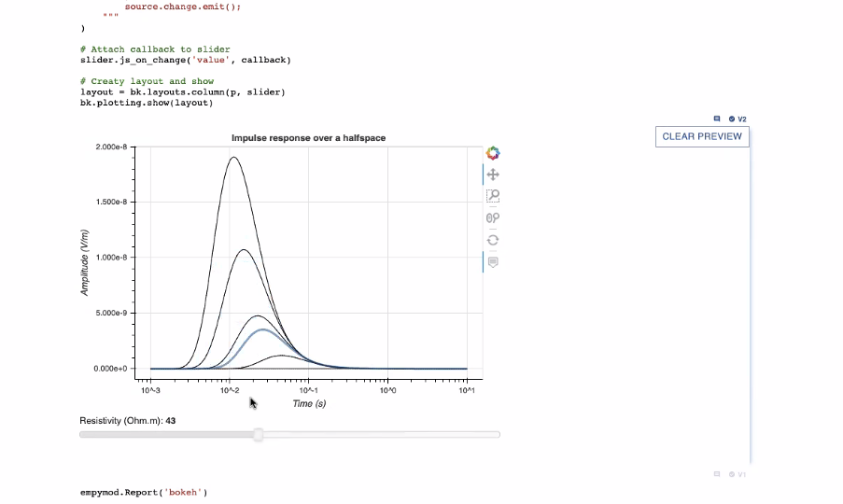Select the Pan tool in plot toolbar
The height and width of the screenshot is (504, 843).
[493, 175]
